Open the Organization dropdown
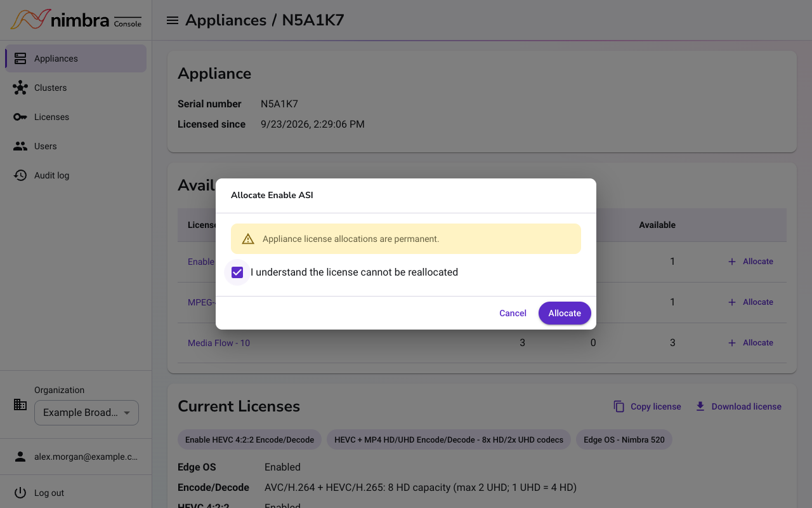The image size is (812, 508). point(86,413)
